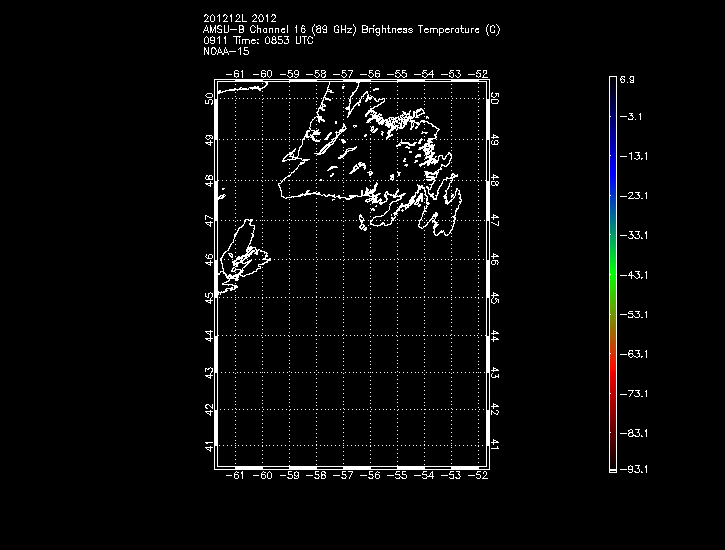
Task: Click the colorbar's top label 6.9
Action: (x=627, y=78)
